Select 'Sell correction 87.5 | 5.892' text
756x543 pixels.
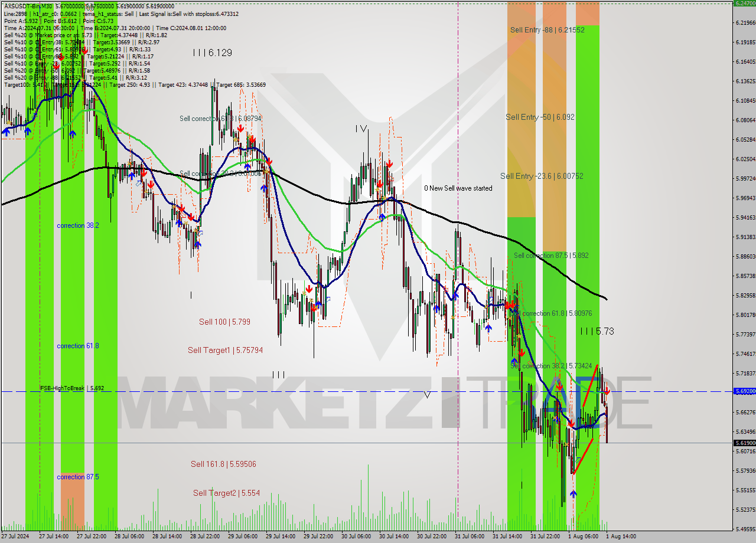(x=551, y=256)
